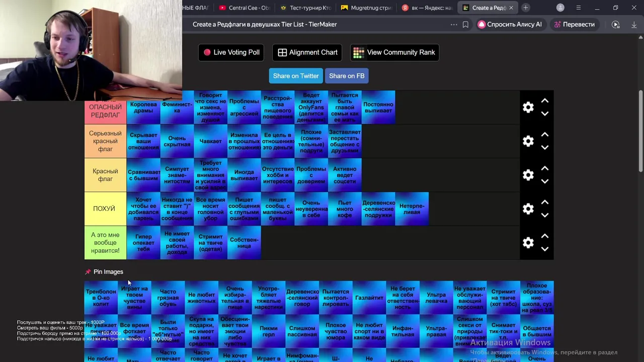This screenshot has height=362, width=644.
Task: Open a new browser tab
Action: pyautogui.click(x=526, y=8)
